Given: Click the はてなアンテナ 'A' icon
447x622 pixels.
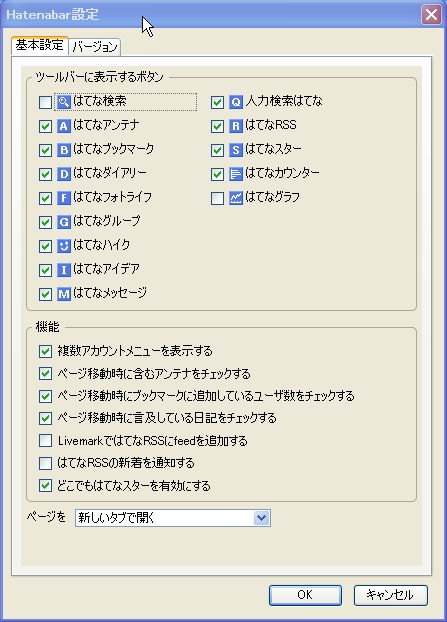Looking at the screenshot, I should [63, 126].
